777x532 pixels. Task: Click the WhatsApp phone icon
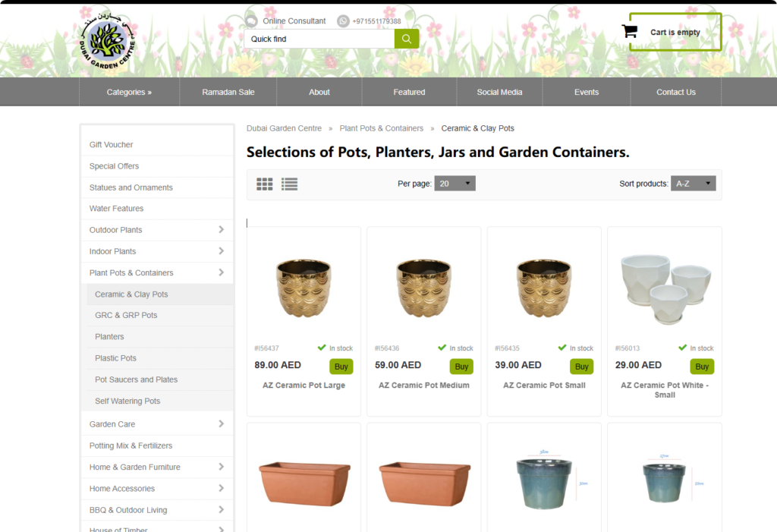coord(343,20)
